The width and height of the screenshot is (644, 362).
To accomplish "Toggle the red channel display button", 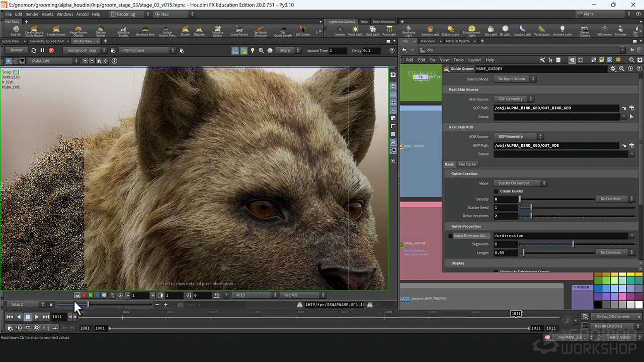I will [x=84, y=295].
